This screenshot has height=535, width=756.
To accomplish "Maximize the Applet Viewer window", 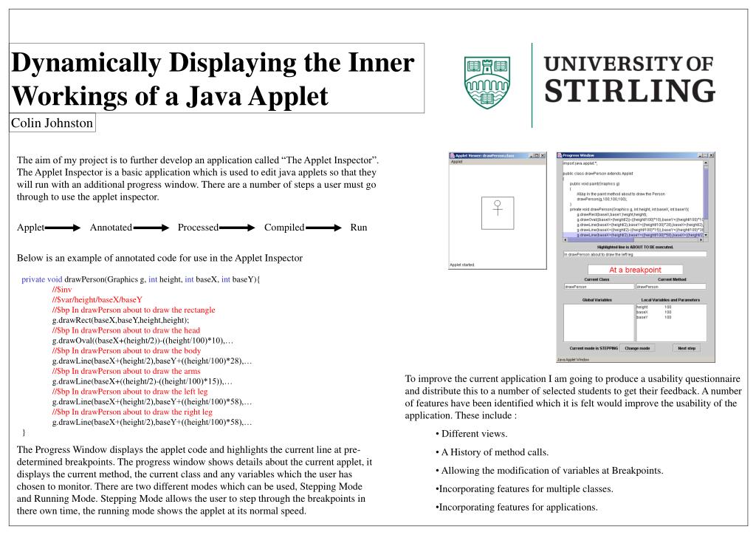I will (x=537, y=155).
